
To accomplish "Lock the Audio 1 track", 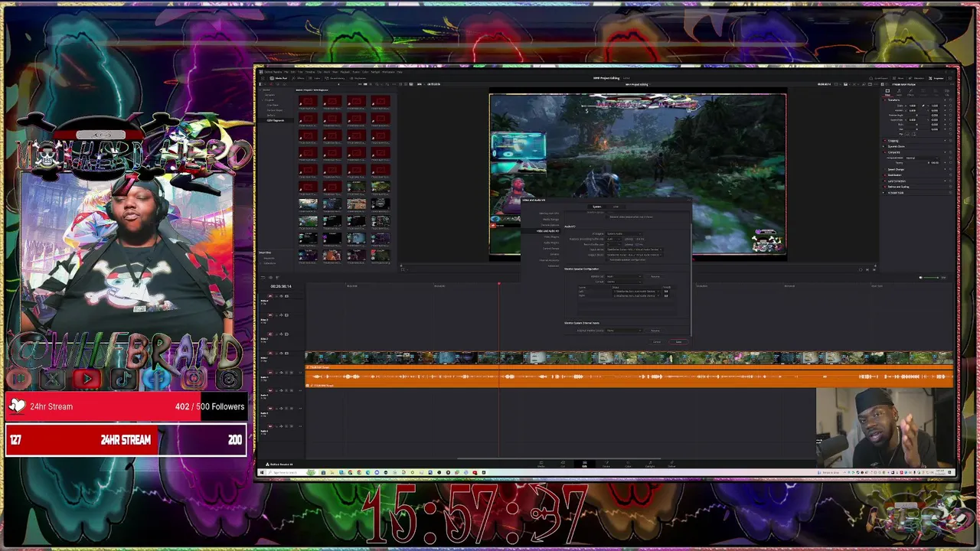I will [276, 373].
